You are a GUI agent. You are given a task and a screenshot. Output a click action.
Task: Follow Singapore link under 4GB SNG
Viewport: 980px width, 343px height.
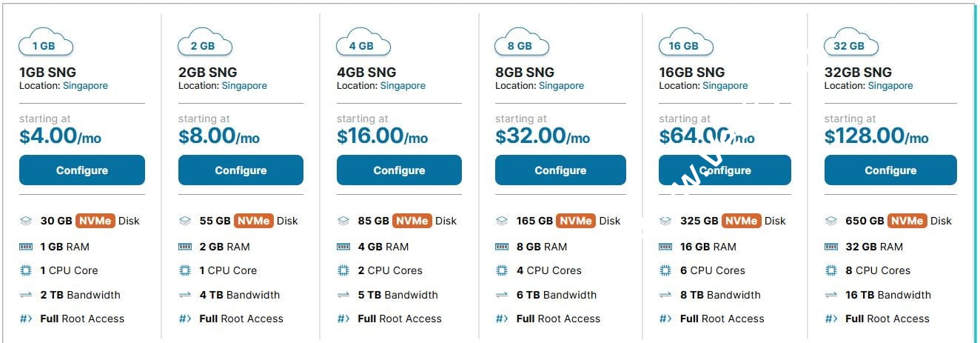click(403, 86)
